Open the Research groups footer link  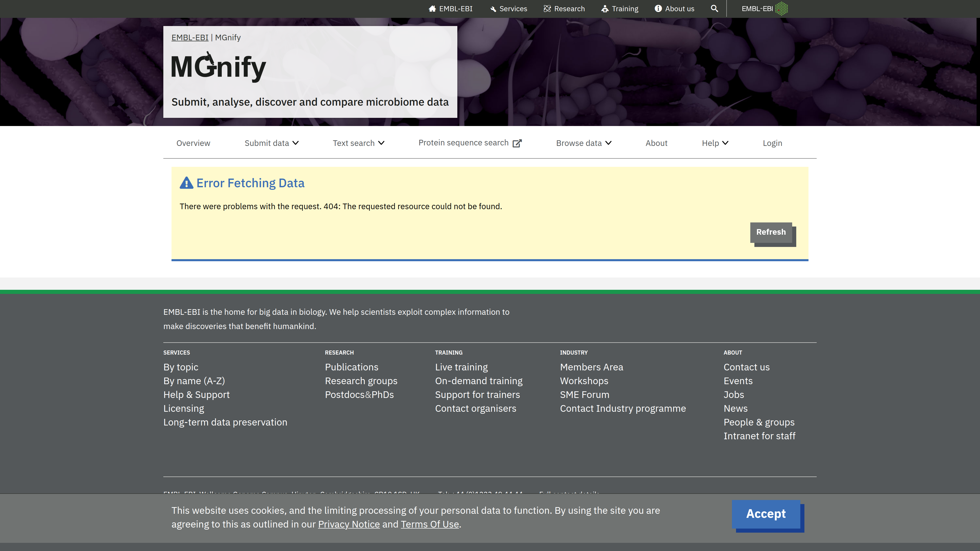(361, 381)
